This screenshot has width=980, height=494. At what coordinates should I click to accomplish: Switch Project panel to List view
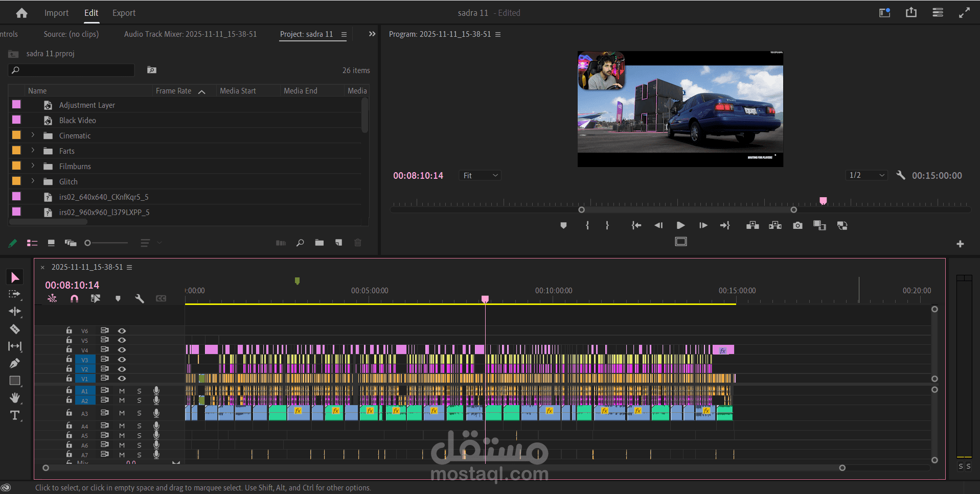point(32,243)
